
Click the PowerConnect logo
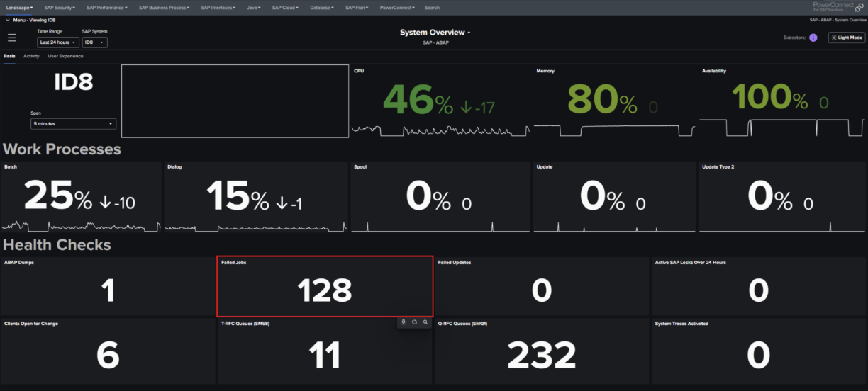tap(838, 6)
